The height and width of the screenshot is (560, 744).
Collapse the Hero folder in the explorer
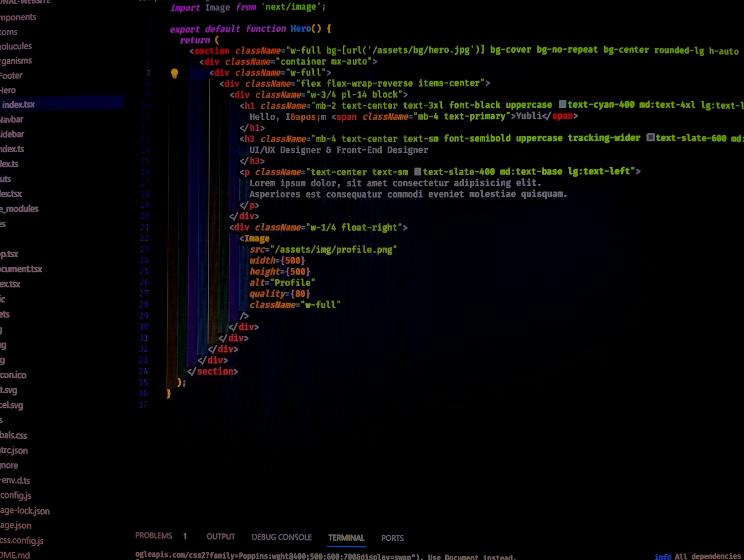click(8, 90)
